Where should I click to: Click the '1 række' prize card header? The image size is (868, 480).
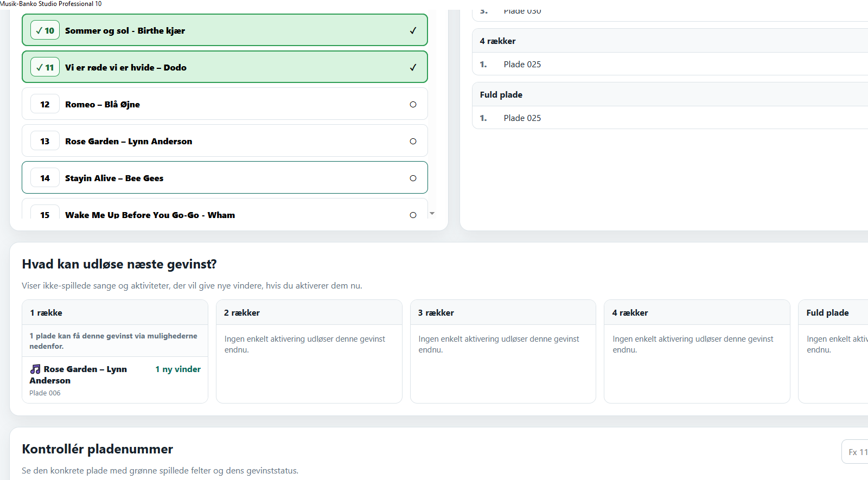[115, 312]
